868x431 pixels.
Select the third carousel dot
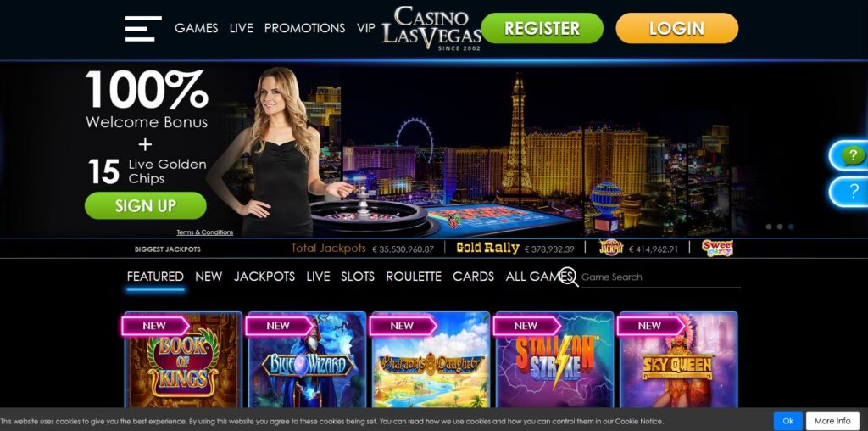click(x=791, y=227)
